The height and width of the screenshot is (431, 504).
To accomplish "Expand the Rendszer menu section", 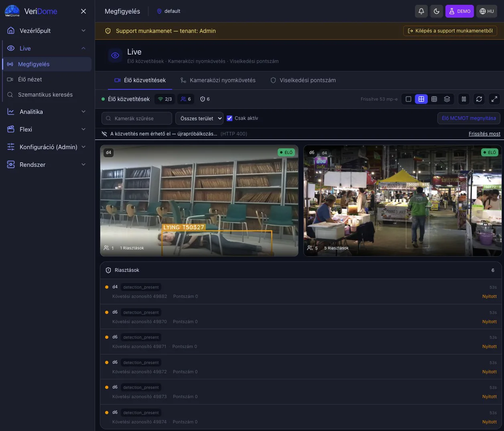I will click(x=47, y=165).
